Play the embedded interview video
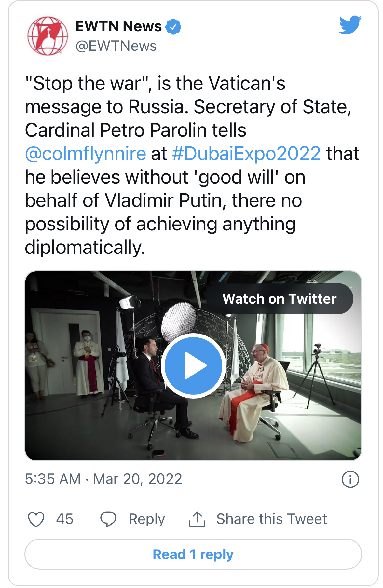Viewport: 383px width, 588px height. 193,366
